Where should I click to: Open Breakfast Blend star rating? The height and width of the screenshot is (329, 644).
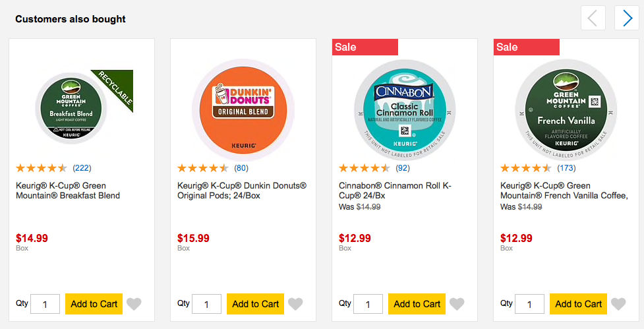[x=42, y=168]
